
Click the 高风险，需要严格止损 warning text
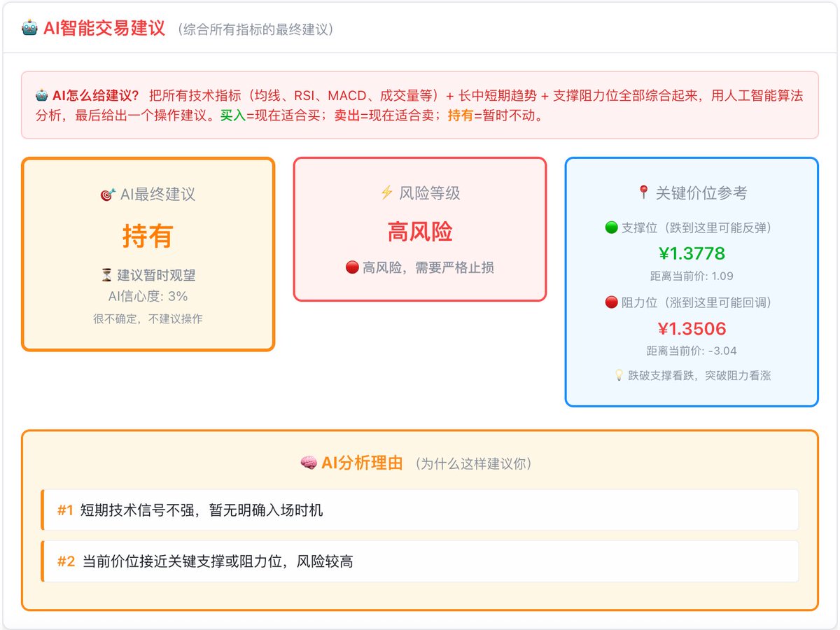[428, 267]
